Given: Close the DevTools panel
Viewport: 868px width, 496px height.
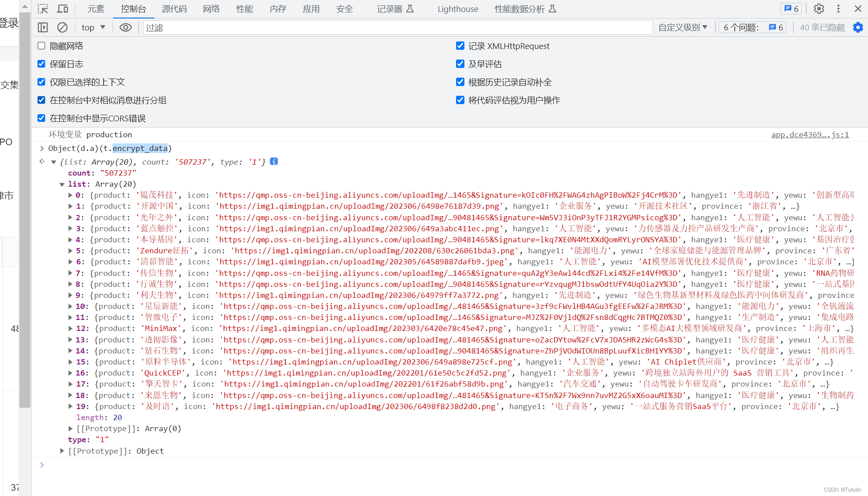Looking at the screenshot, I should tap(858, 9).
